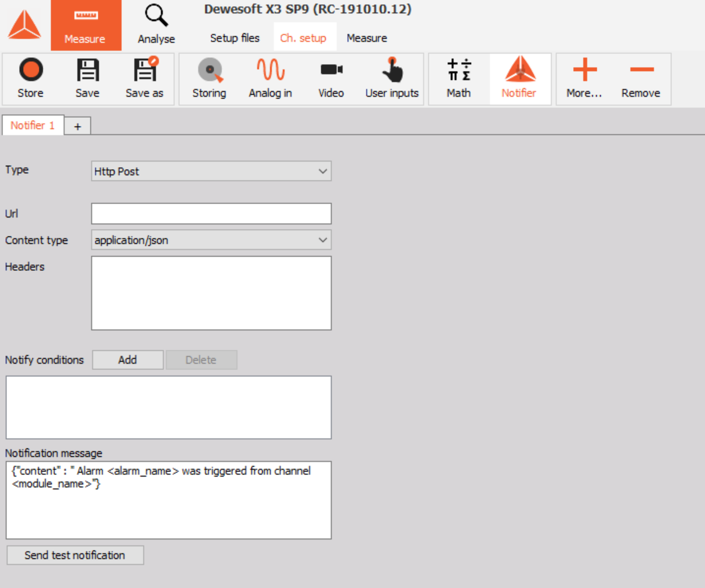Select the Notifier 1 tab
Screen dimensions: 705x588
(33, 125)
